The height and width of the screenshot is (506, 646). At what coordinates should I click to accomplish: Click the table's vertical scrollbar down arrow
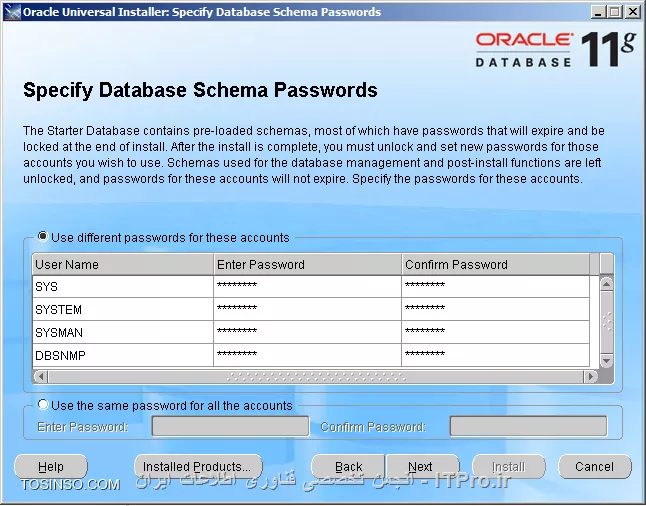click(x=606, y=361)
